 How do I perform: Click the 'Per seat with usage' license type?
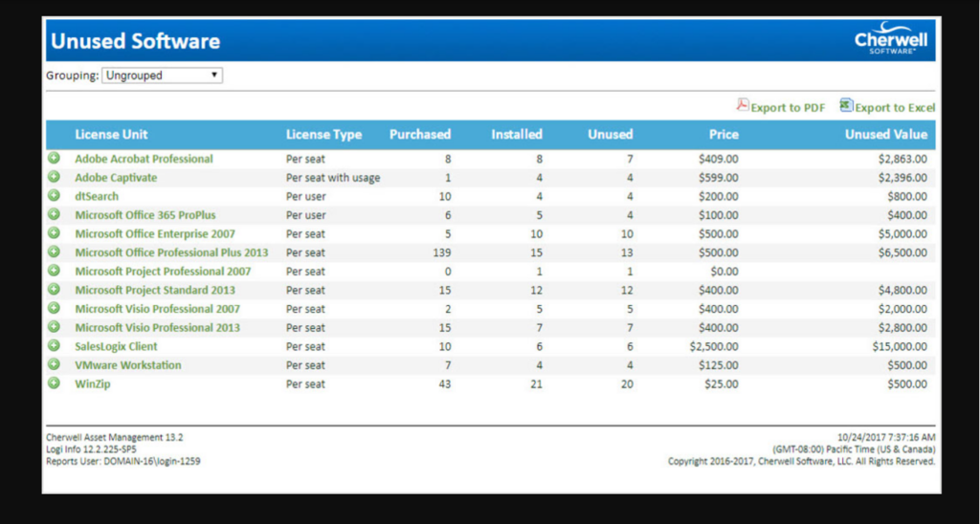[x=333, y=177]
